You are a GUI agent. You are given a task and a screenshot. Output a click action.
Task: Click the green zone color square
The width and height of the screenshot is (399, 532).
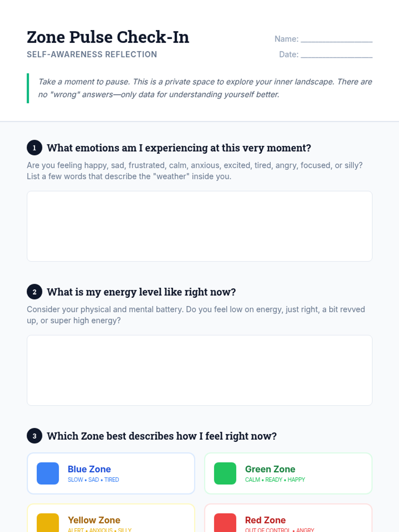point(225,473)
